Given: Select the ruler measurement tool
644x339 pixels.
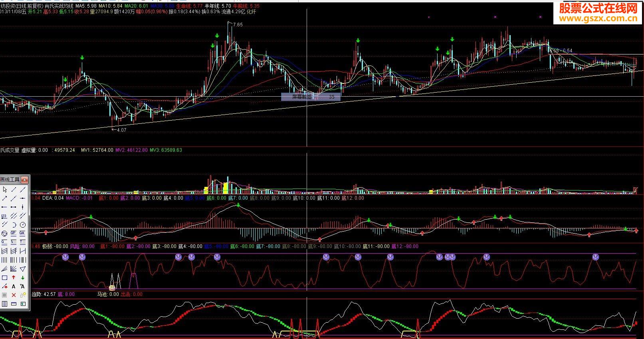Looking at the screenshot, I should click(x=14, y=303).
